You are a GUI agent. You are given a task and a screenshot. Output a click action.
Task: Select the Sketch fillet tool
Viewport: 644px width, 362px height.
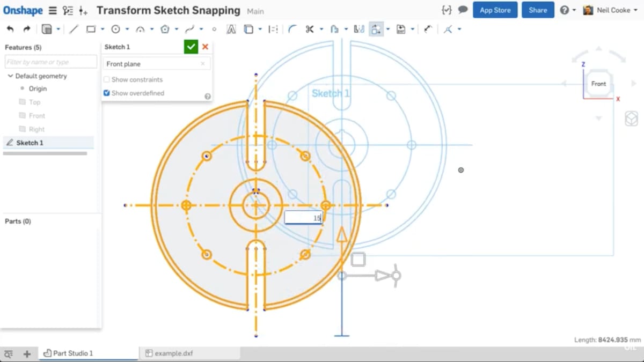pos(292,29)
